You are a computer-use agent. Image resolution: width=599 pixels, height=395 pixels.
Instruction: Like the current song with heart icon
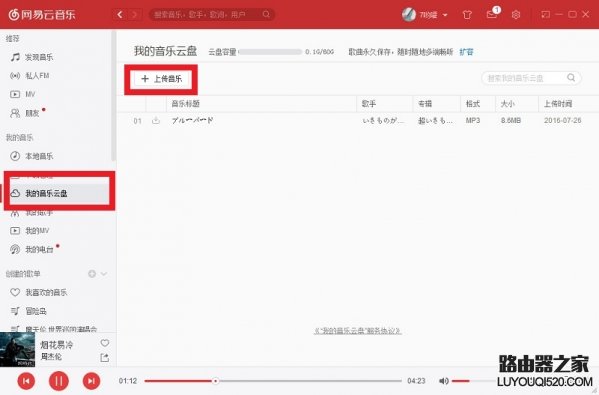105,343
